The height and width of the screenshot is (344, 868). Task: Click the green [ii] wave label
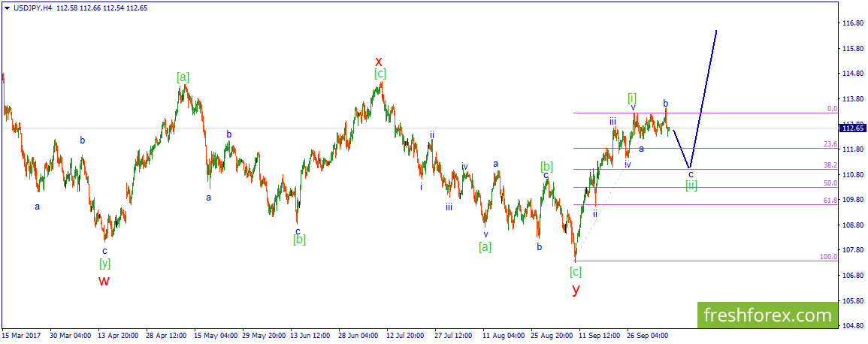691,186
